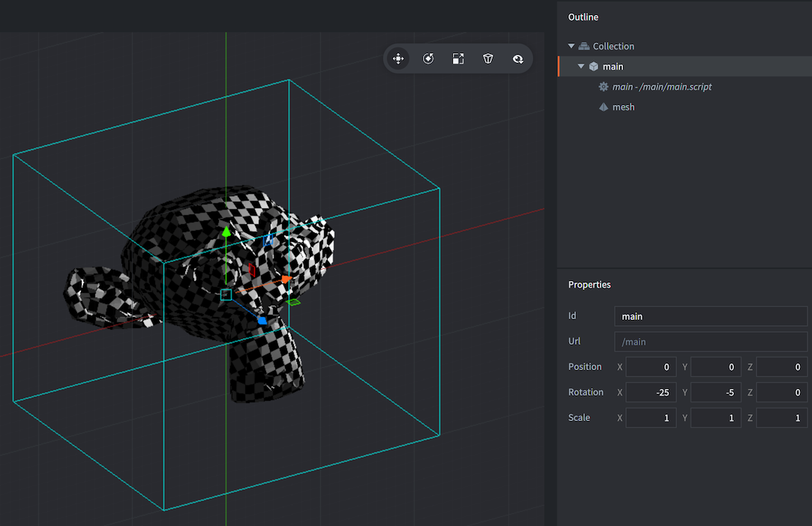
Task: Open the eye icon's dropdown chevron
Action: pos(523,61)
